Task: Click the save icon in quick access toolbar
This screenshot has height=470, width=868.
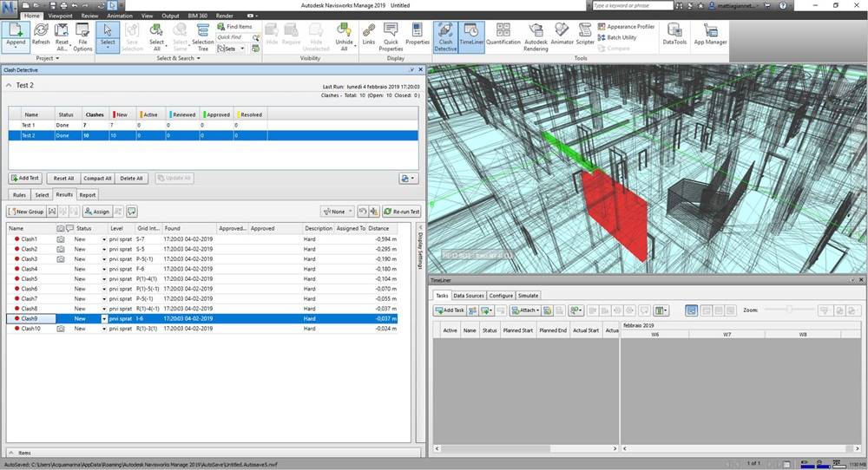Action: [x=53, y=5]
